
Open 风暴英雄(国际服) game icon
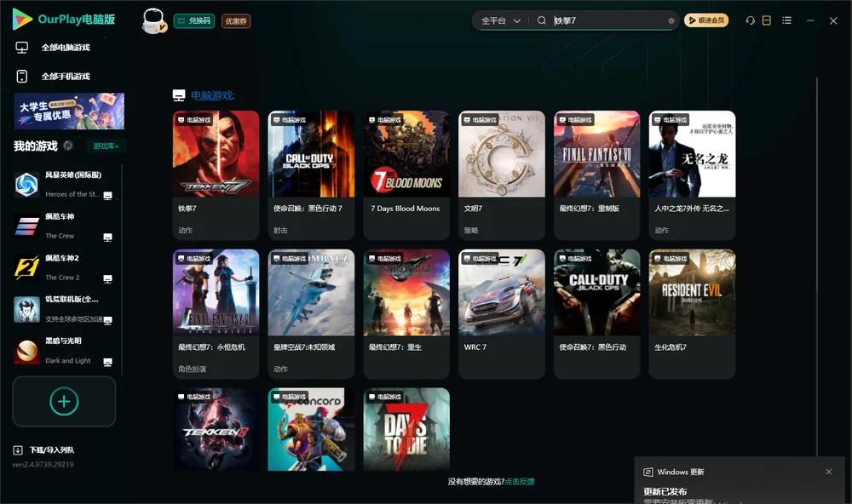[x=26, y=185]
